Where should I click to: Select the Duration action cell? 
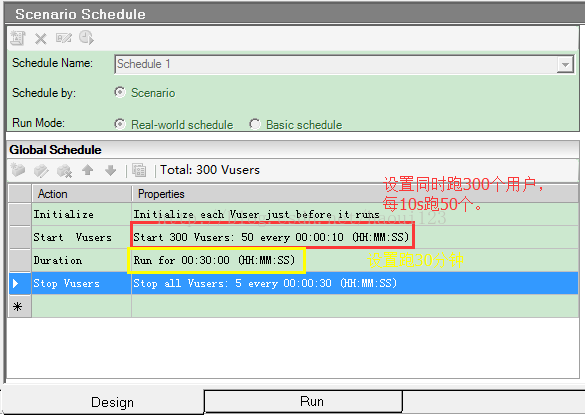(82, 260)
